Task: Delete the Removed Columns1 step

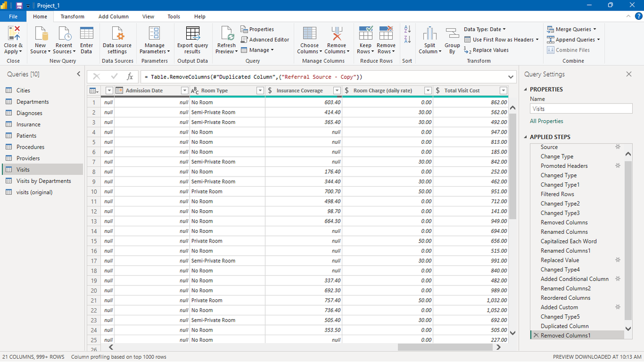Action: [536, 336]
